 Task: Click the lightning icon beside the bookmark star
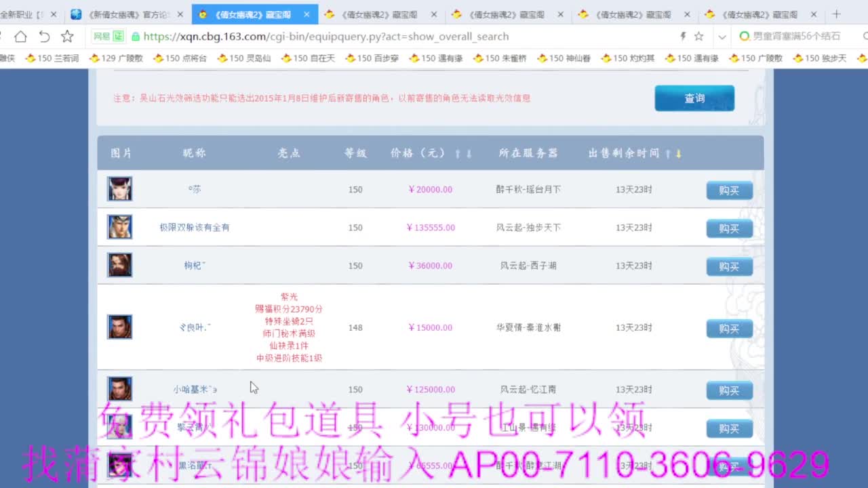coord(682,37)
